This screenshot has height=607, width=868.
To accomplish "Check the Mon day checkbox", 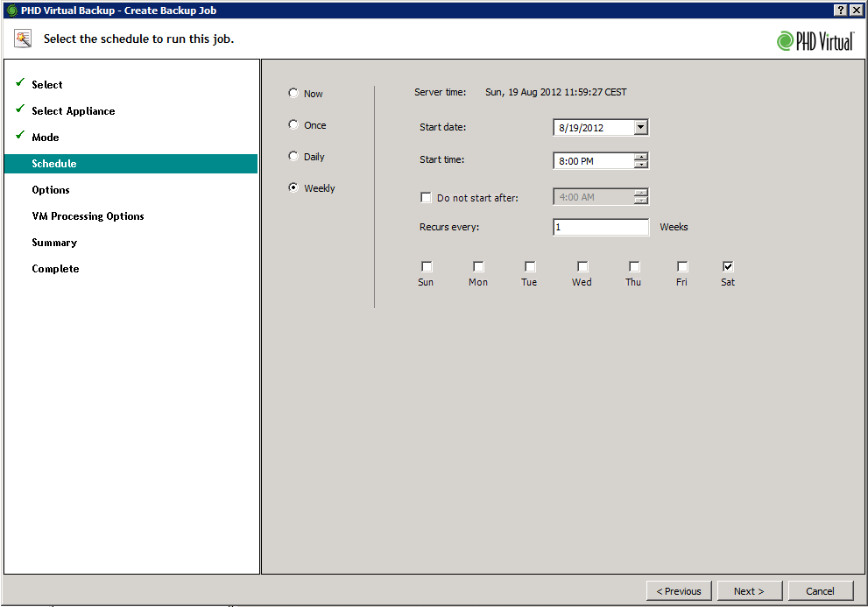I will click(x=478, y=266).
